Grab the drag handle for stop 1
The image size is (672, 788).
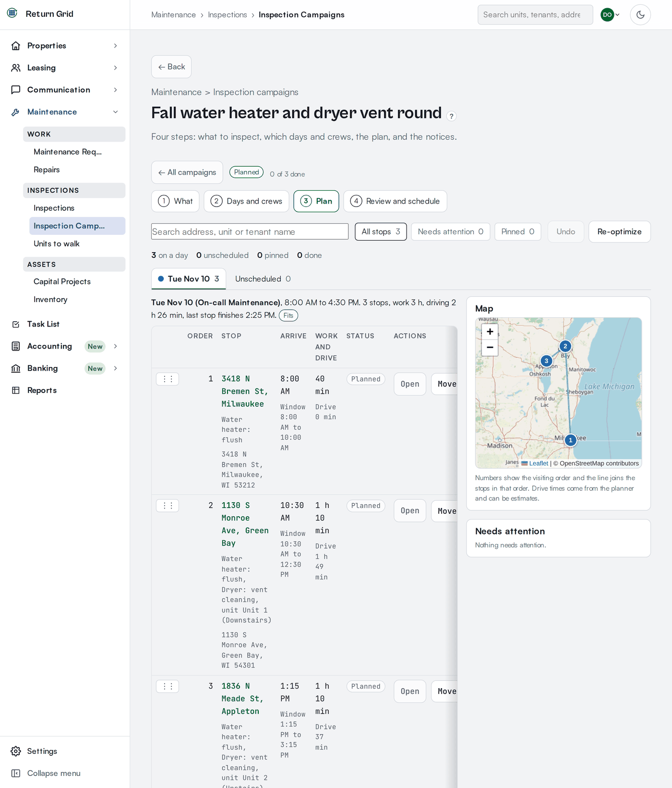pos(168,379)
